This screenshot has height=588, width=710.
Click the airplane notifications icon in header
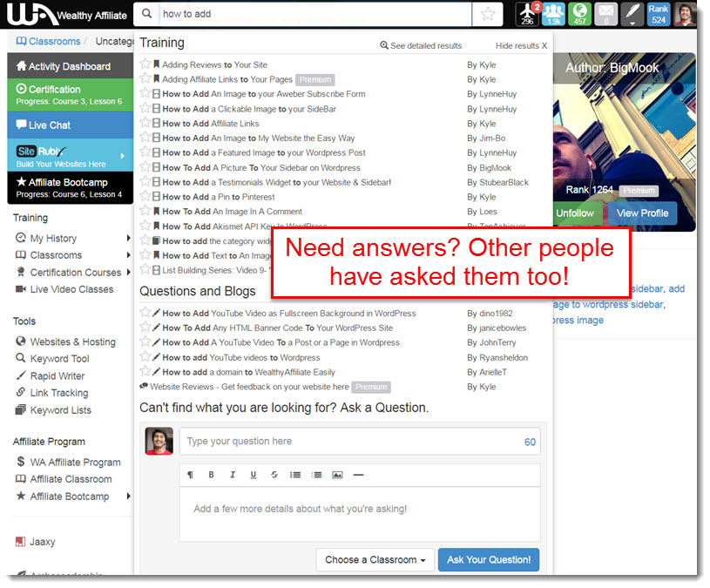pos(528,14)
